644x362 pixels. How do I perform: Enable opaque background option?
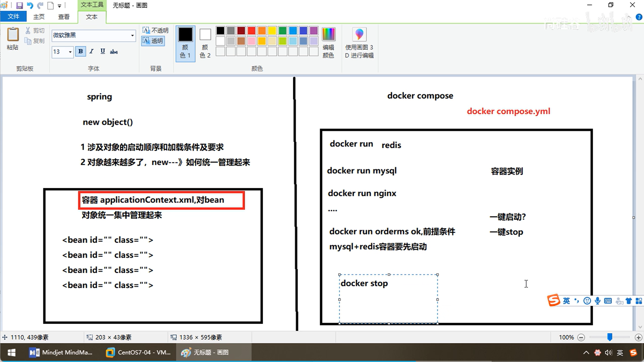pyautogui.click(x=156, y=30)
